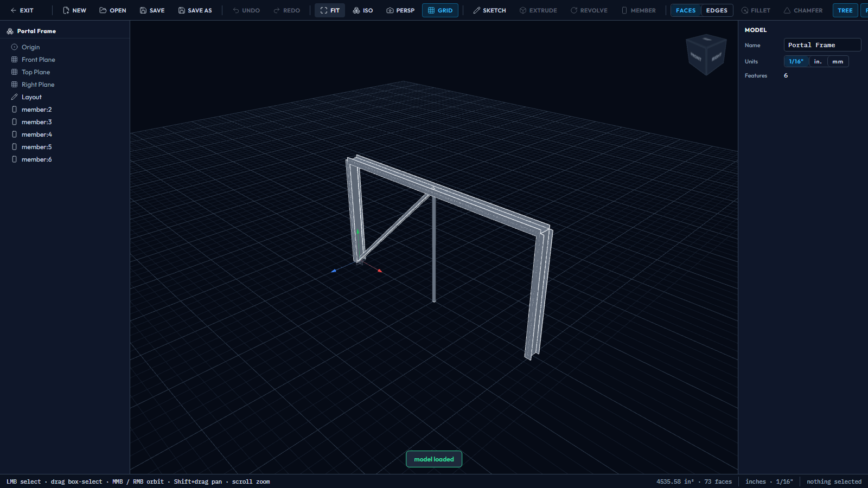The image size is (868, 488).
Task: Click the Features count value 6
Action: tap(786, 76)
